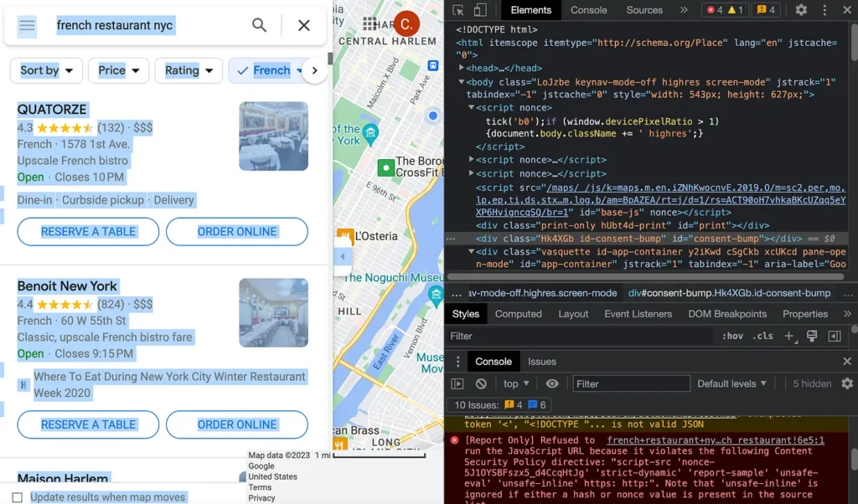Click inside the Console Filter field

point(631,383)
